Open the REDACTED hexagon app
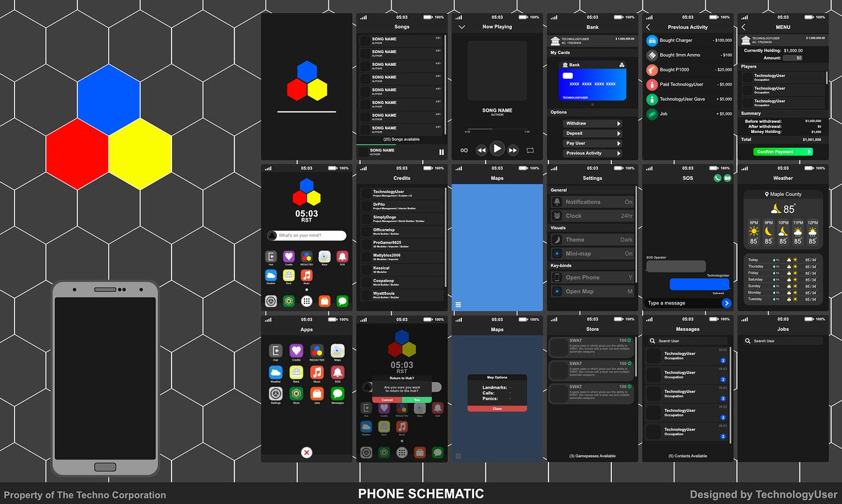This screenshot has width=842, height=504. click(x=306, y=256)
